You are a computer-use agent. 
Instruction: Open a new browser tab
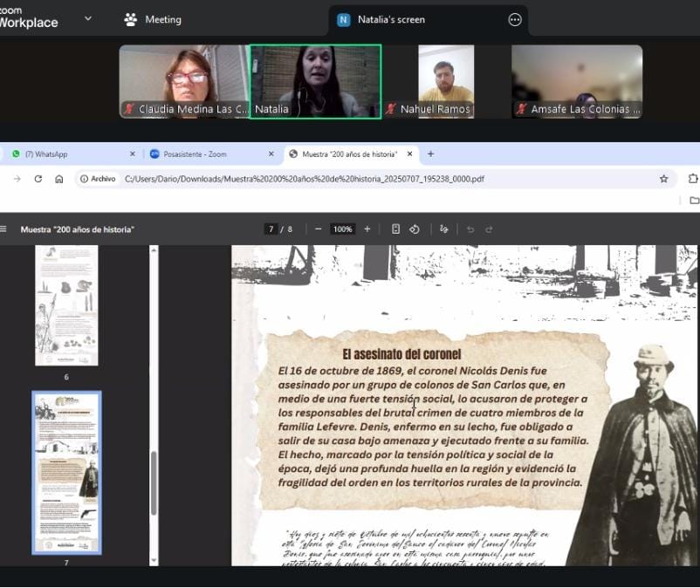[x=430, y=154]
